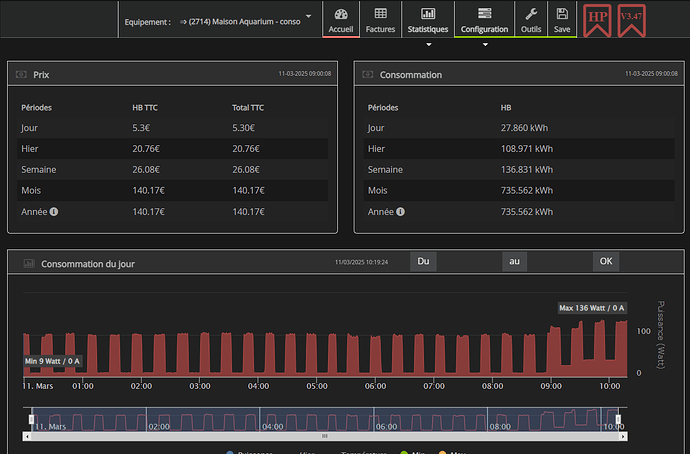Click the 108.971 kWh Hier consumption
The width and height of the screenshot is (690, 454).
coord(527,149)
